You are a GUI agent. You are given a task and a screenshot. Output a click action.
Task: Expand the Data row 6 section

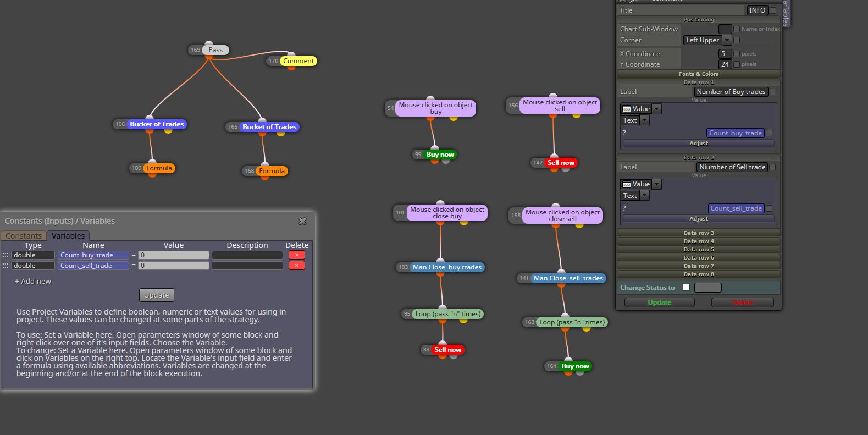tap(699, 258)
